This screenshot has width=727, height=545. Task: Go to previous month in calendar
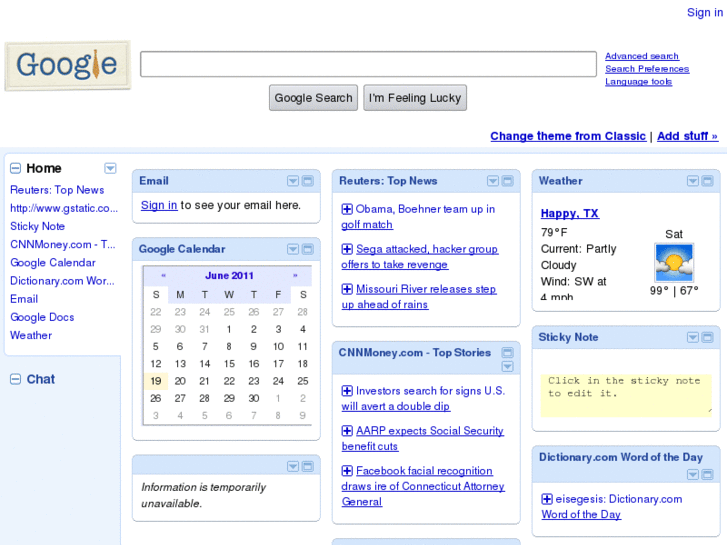[x=163, y=276]
